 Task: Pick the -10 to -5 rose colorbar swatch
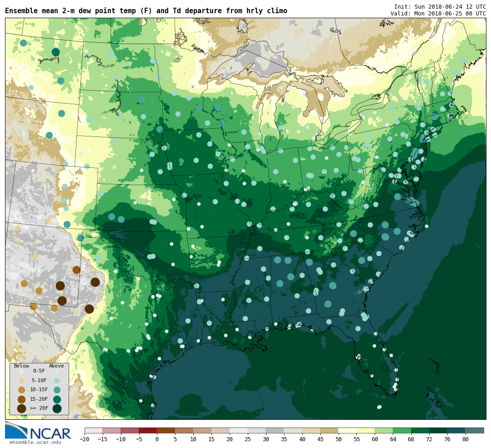[x=130, y=430]
